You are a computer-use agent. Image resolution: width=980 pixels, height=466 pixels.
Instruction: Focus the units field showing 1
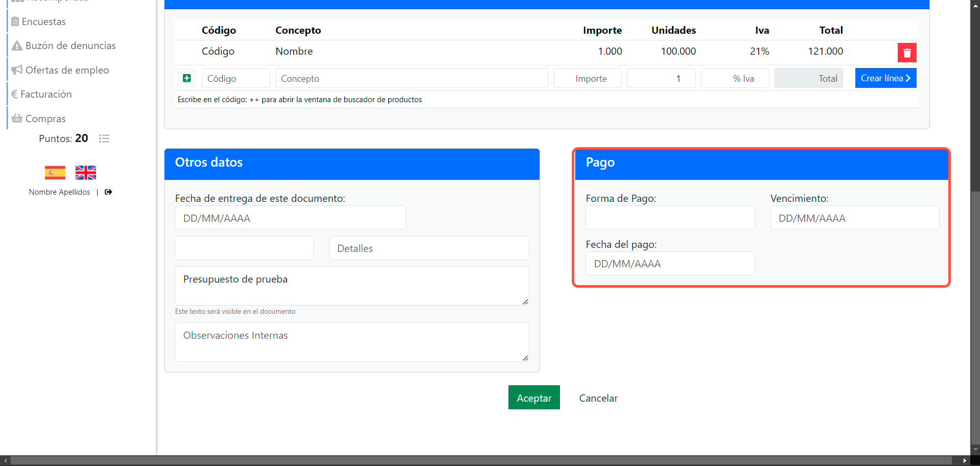[x=661, y=78]
